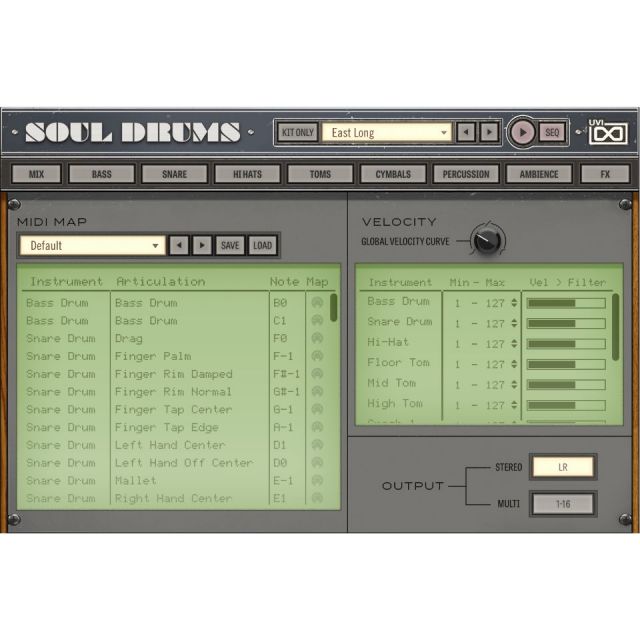Set Floor Tom Vel > Filter slider

(x=566, y=364)
